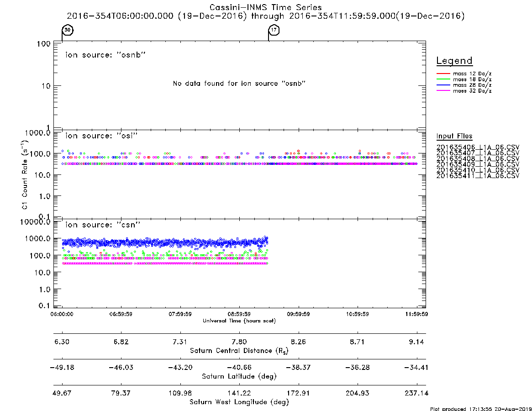532x411 pixels.
Task: Click latitude value -40.66
Action: click(239, 368)
